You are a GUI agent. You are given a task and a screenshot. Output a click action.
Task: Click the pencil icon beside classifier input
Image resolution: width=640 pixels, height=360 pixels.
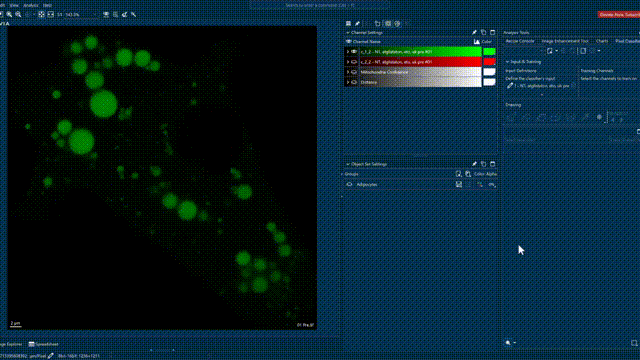click(510, 86)
